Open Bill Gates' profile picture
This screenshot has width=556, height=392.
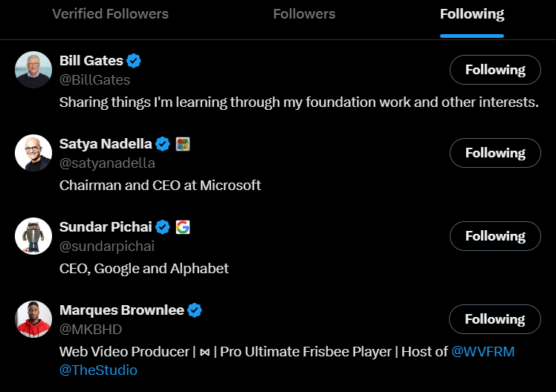pyautogui.click(x=33, y=70)
